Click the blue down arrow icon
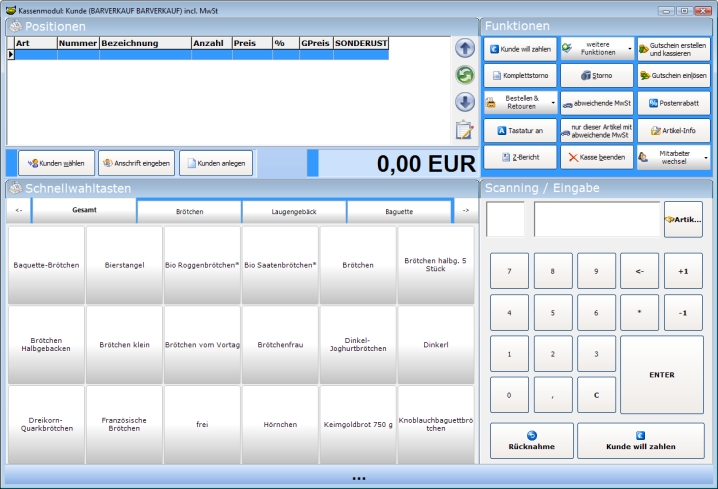Viewport: 718px width, 489px height. pos(464,102)
